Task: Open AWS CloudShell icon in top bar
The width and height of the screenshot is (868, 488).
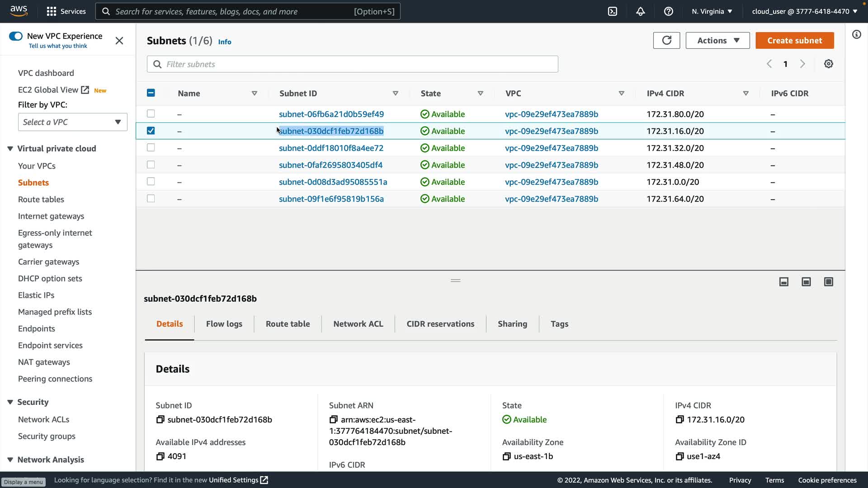Action: click(x=613, y=11)
